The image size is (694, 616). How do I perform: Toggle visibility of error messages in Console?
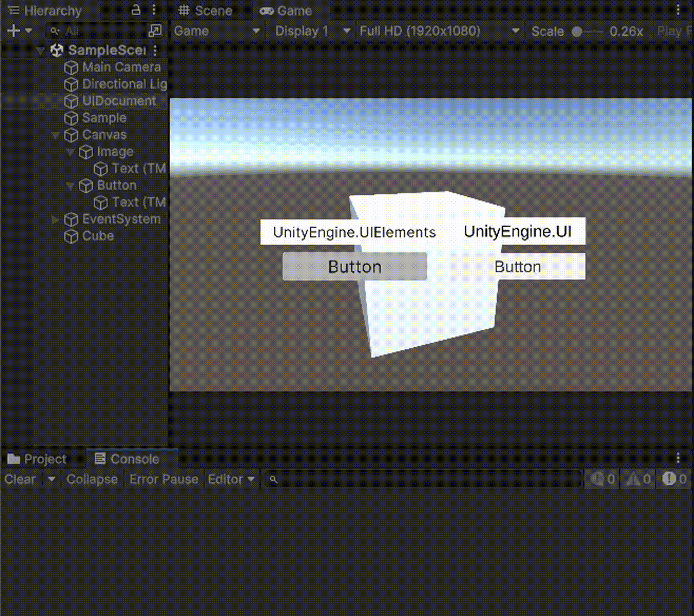coord(673,479)
